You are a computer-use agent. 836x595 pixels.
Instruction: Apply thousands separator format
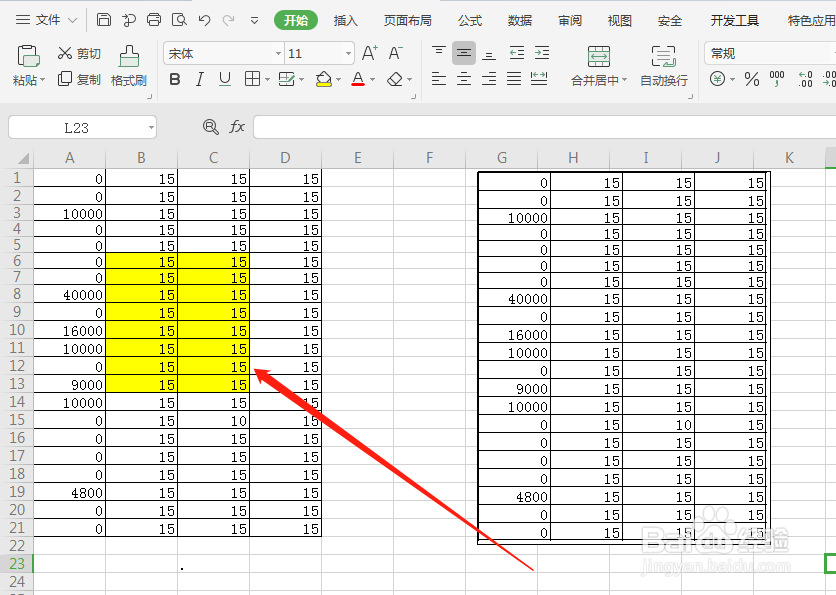click(777, 79)
